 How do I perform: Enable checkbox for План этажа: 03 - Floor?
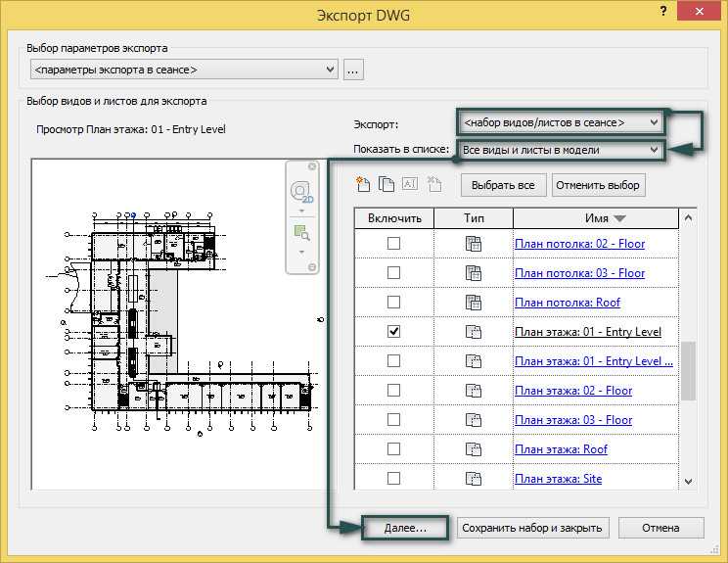pyautogui.click(x=393, y=419)
